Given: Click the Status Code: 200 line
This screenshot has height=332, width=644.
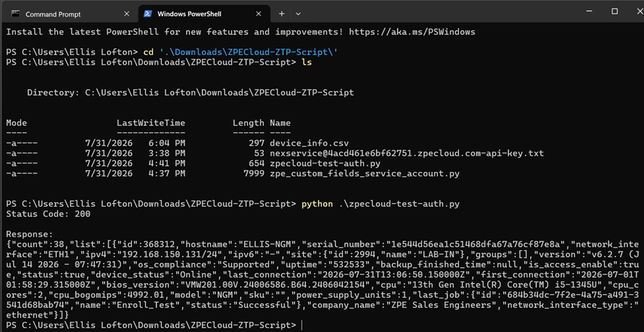Looking at the screenshot, I should click(48, 214).
